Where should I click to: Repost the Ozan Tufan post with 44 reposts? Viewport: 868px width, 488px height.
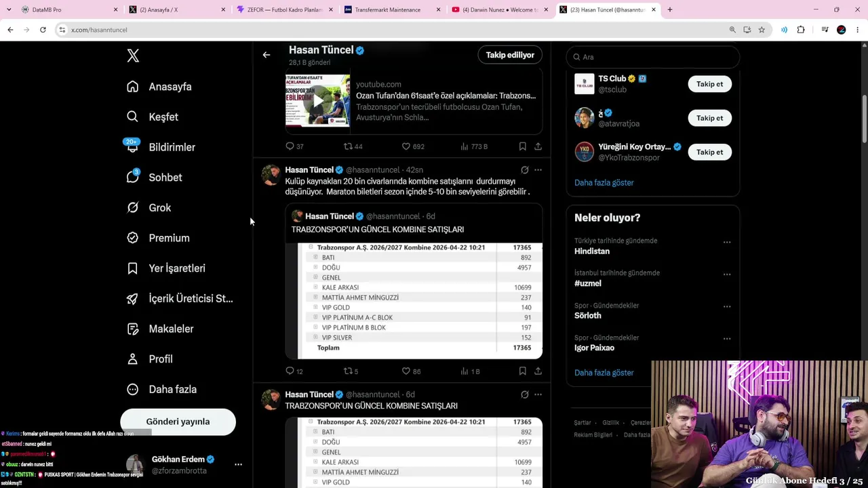coord(353,146)
